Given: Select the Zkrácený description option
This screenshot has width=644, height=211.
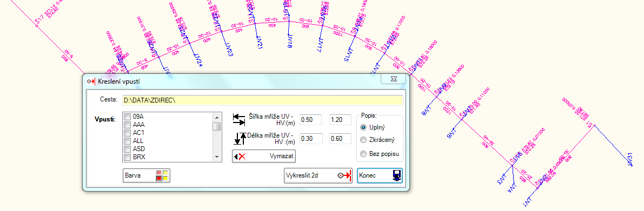Looking at the screenshot, I should click(363, 140).
